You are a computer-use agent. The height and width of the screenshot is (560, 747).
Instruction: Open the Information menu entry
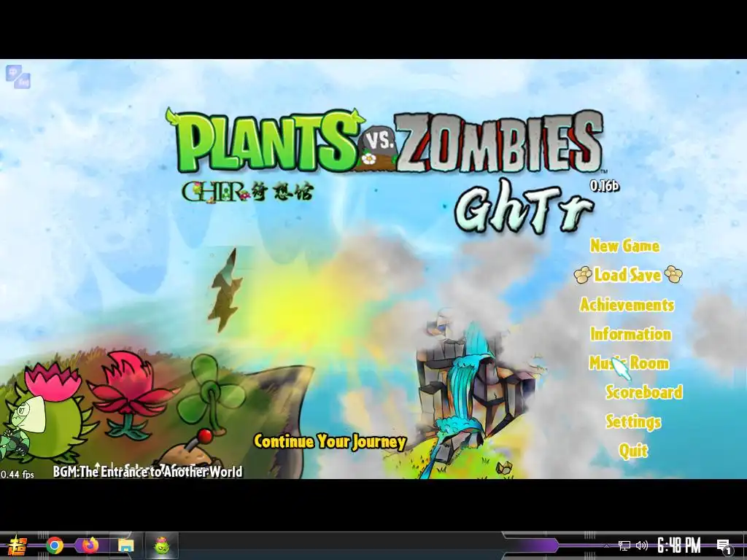coord(630,334)
